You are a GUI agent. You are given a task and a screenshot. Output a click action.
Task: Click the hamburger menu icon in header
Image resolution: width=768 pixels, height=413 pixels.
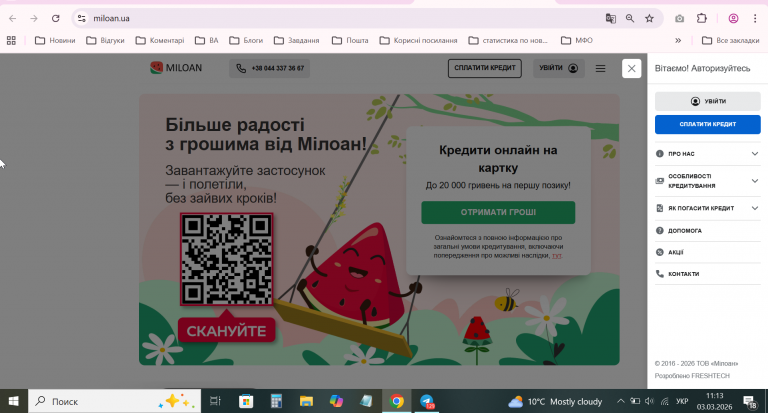pos(600,69)
